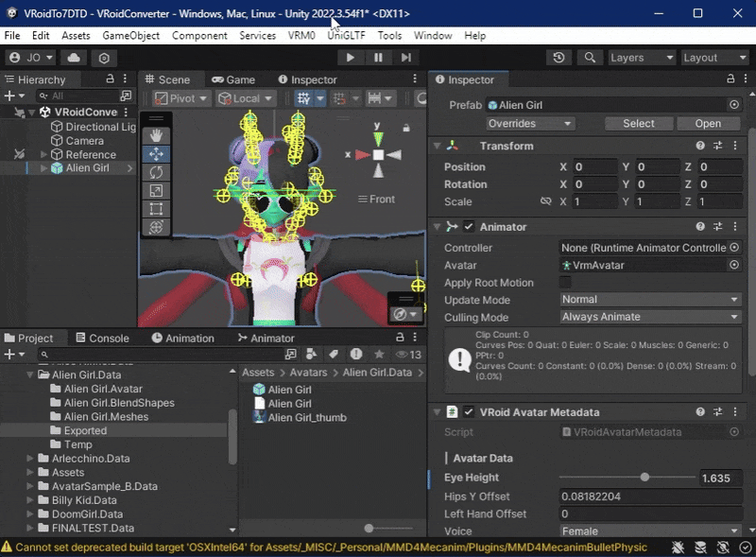Switch to the Game tab
Image resolution: width=756 pixels, height=557 pixels.
point(233,79)
